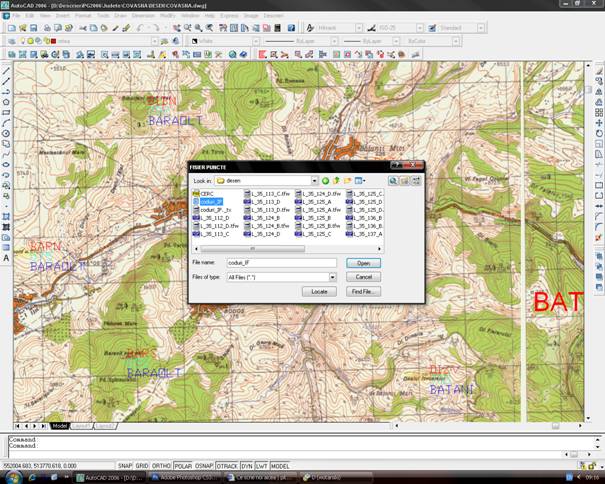Switch to the Model tab

tap(59, 426)
